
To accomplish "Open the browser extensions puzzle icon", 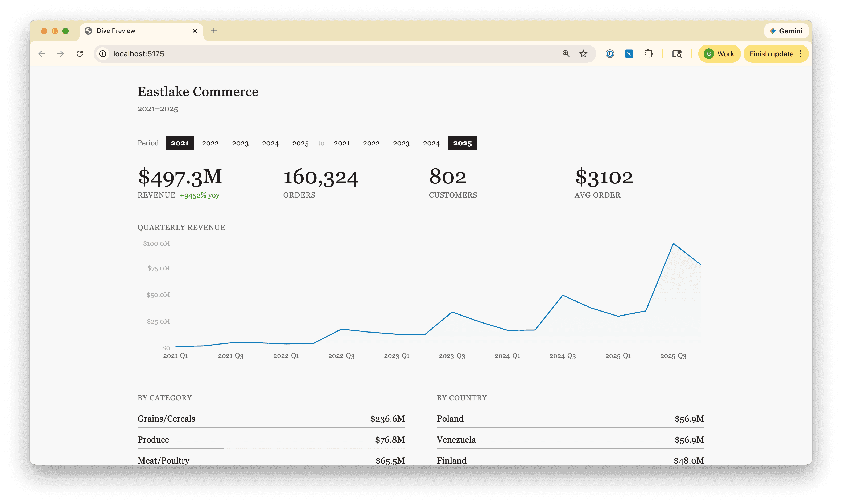I will 648,54.
